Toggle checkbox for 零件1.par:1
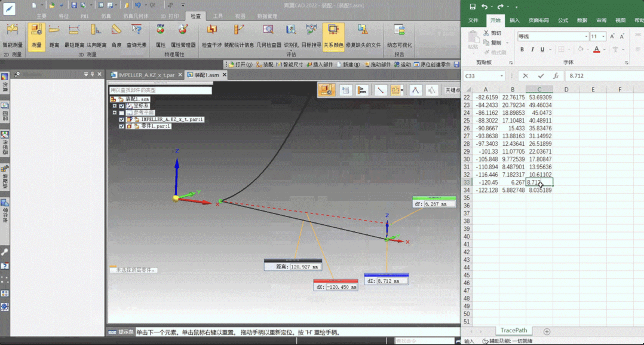This screenshot has height=345, width=644. coord(122,126)
